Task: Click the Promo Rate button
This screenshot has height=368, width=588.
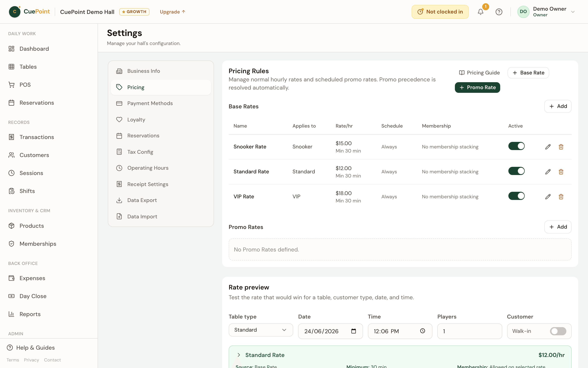Action: (x=477, y=87)
